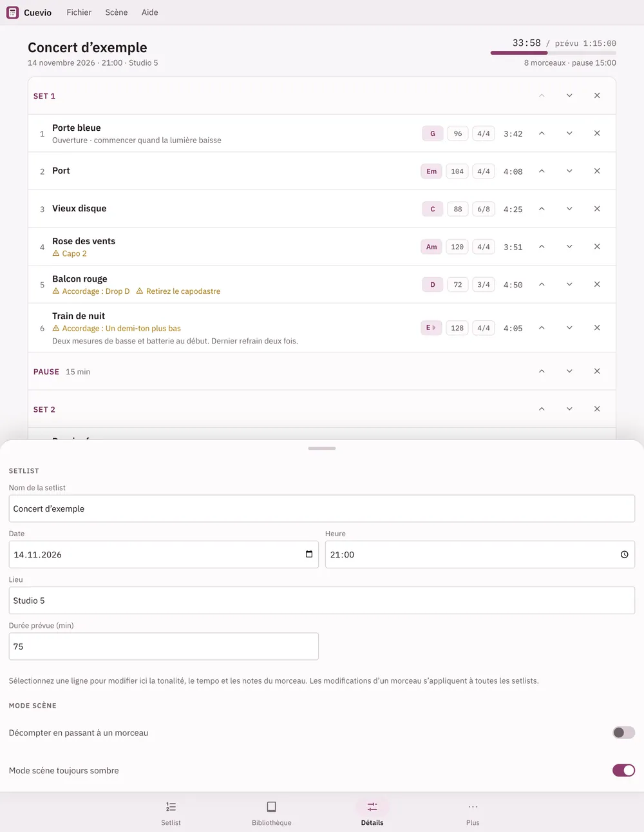Delete Vieux disque from the set
Viewport: 644px width, 832px height.
coord(597,209)
